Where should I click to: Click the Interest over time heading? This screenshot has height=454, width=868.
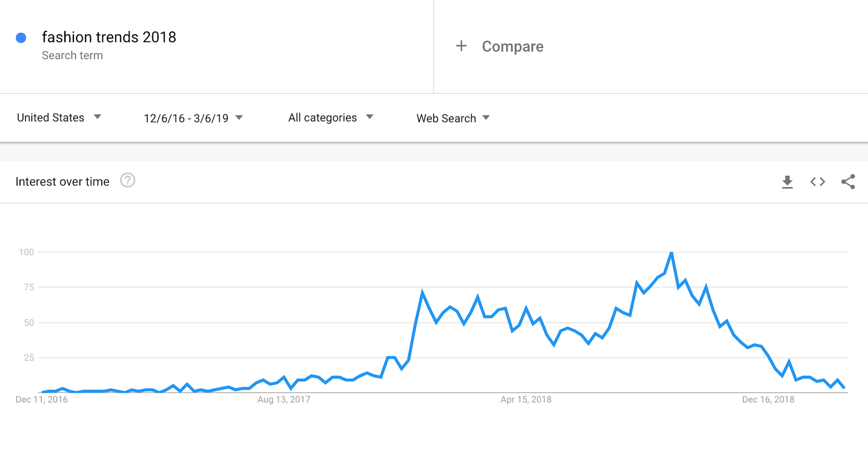pos(62,182)
